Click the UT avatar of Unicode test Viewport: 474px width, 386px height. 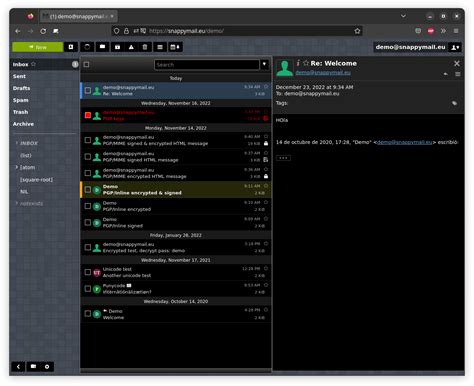click(x=97, y=273)
